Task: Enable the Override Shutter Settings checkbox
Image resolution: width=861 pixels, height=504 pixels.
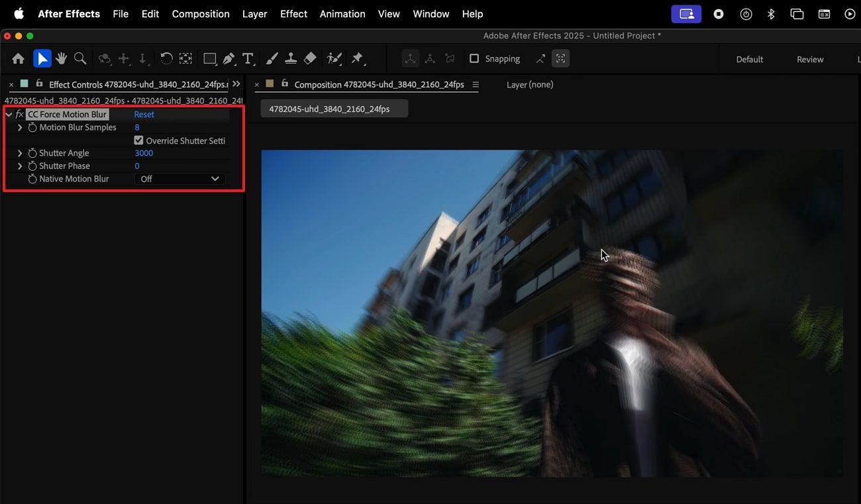Action: [138, 140]
